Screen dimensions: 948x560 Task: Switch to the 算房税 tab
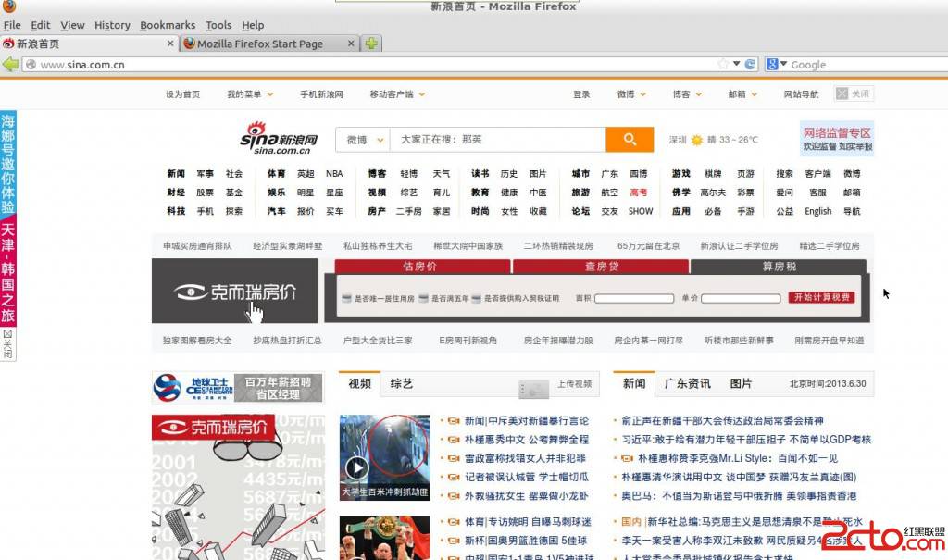[x=779, y=267]
